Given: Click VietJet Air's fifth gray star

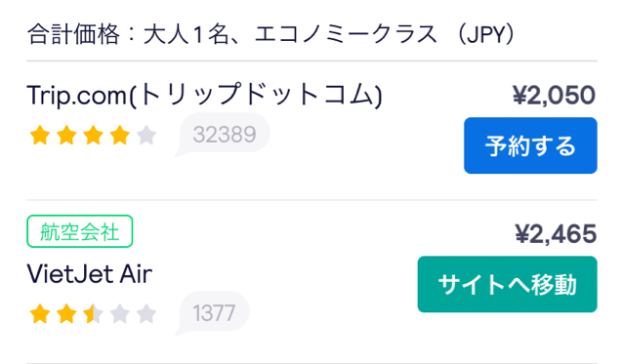Looking at the screenshot, I should (x=146, y=314).
